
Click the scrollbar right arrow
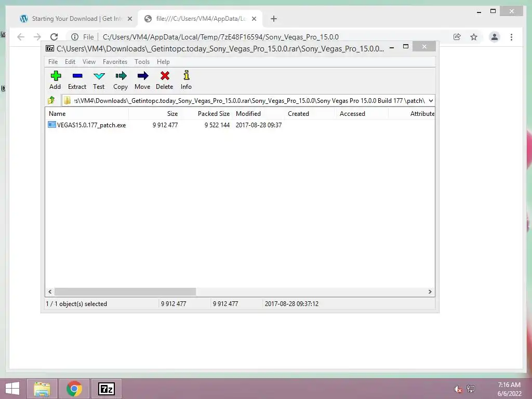coord(430,291)
